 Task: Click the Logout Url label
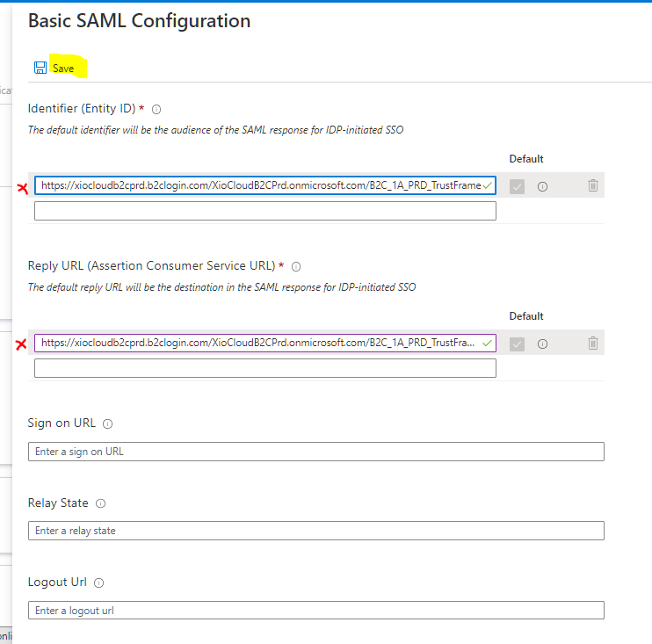tap(57, 582)
